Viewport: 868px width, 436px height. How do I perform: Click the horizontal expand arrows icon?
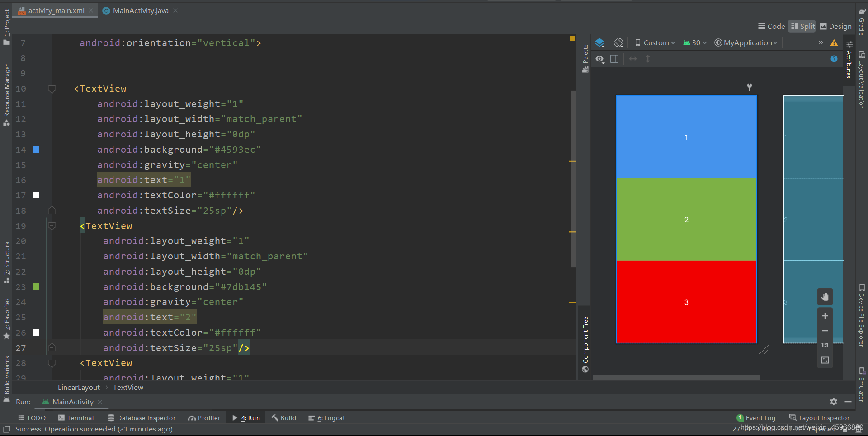coord(633,59)
